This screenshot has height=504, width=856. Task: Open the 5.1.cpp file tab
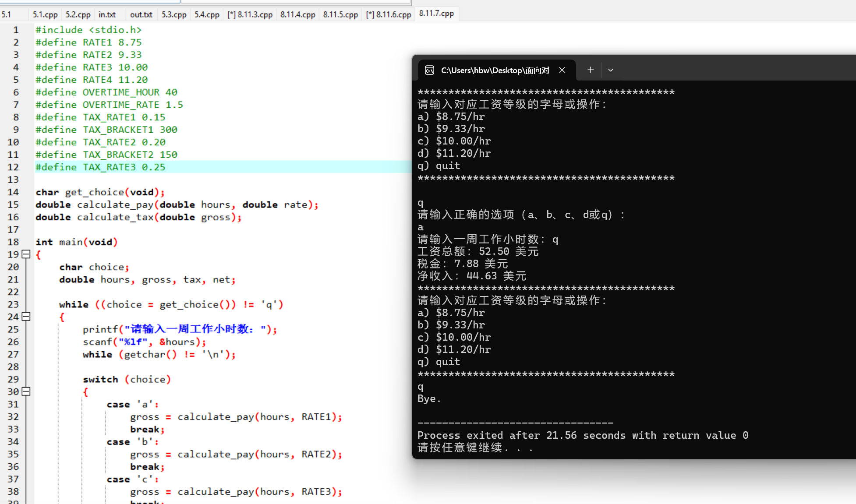45,14
